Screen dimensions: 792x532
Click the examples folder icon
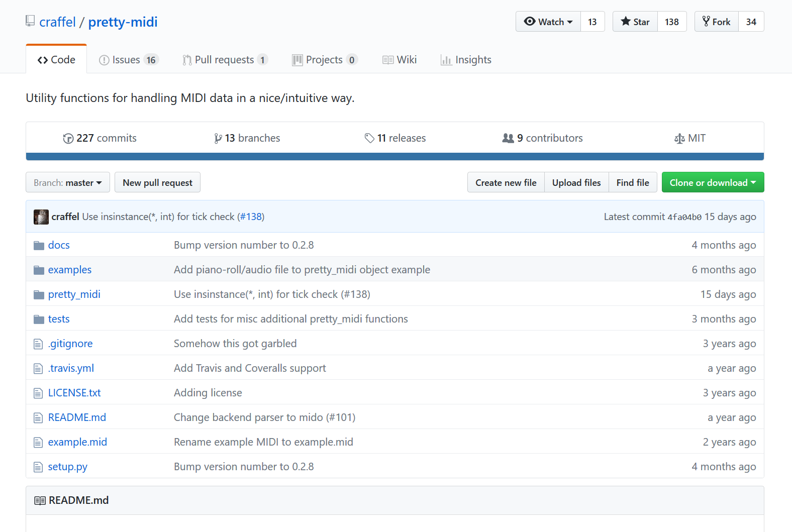click(x=39, y=270)
